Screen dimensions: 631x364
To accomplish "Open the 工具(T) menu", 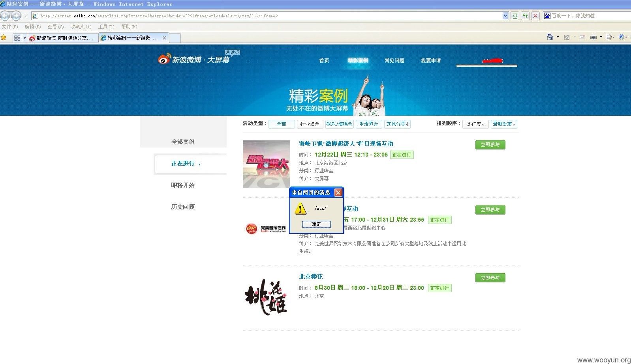I will 106,27.
